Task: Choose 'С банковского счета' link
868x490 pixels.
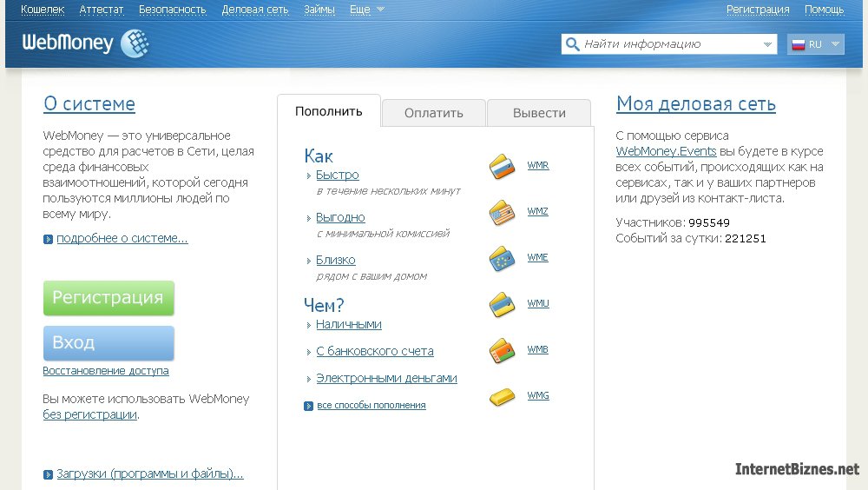Action: [375, 351]
